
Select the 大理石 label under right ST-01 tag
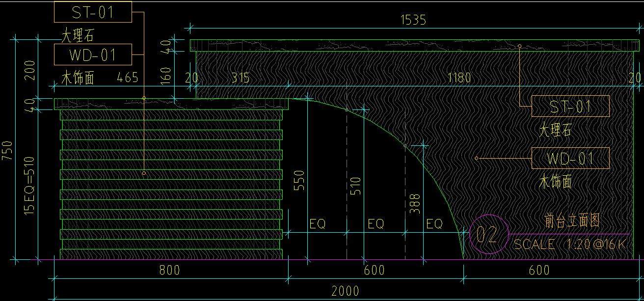pos(555,130)
